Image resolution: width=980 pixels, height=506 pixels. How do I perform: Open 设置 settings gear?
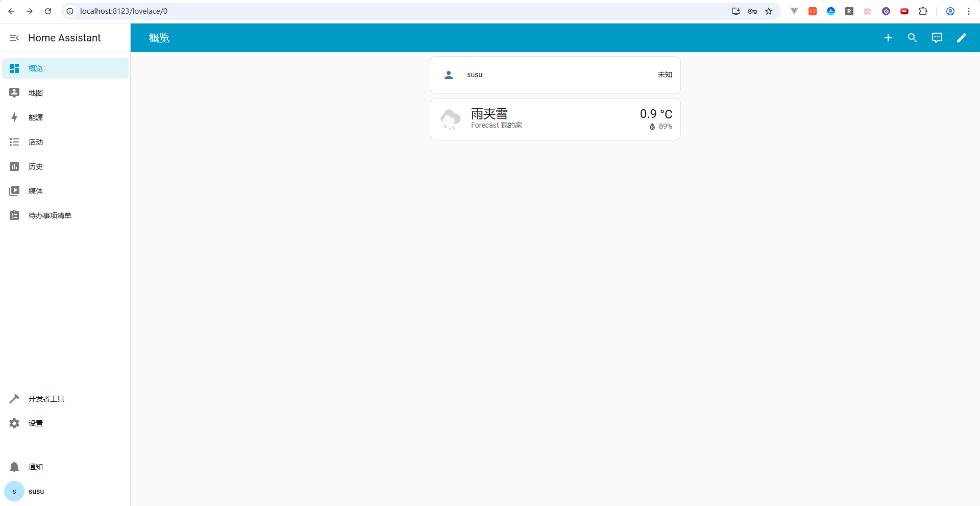pyautogui.click(x=36, y=423)
